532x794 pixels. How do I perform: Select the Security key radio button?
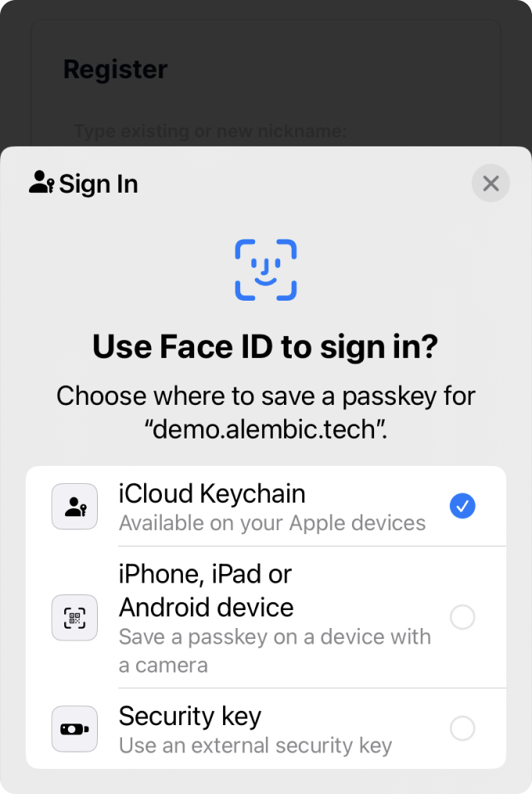[462, 729]
